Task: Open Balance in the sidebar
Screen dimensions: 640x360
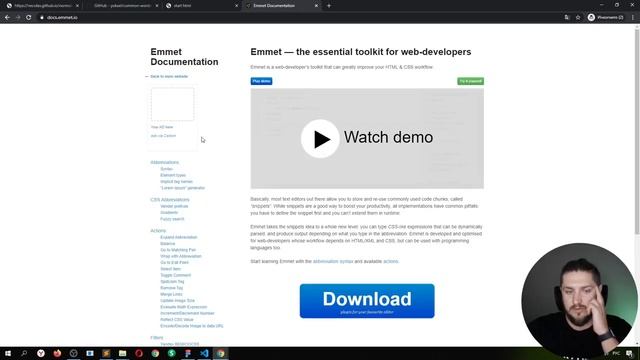Action: (x=168, y=244)
